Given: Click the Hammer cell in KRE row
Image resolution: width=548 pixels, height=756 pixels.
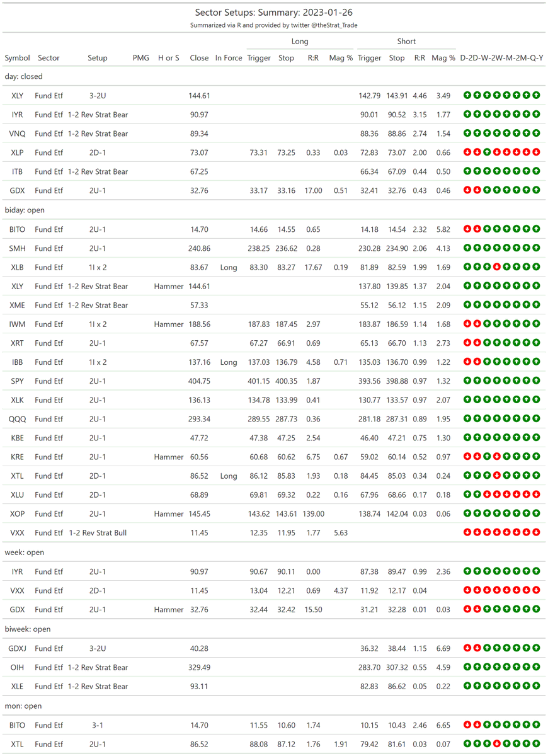Looking at the screenshot, I should 169,457.
